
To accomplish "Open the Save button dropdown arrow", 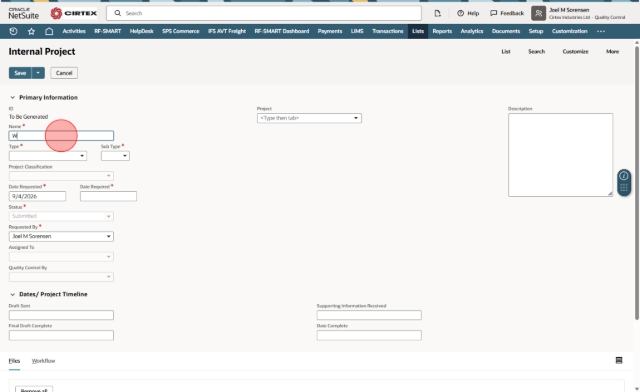I will point(38,73).
